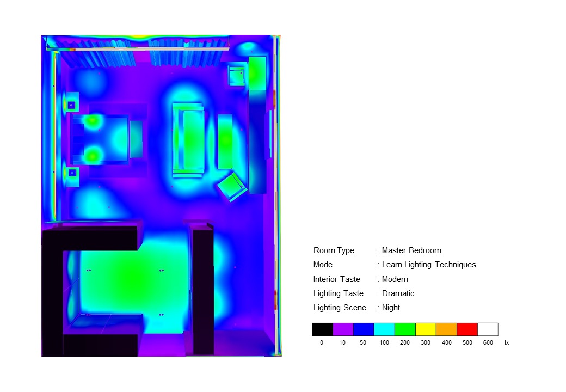Click the 'Modern' value
The height and width of the screenshot is (392, 566).
395,279
